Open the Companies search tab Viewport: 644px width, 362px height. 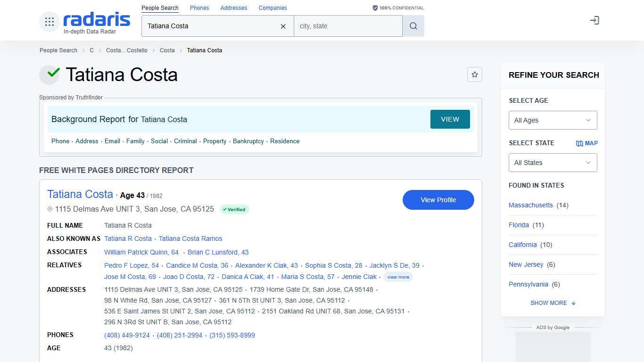click(272, 8)
